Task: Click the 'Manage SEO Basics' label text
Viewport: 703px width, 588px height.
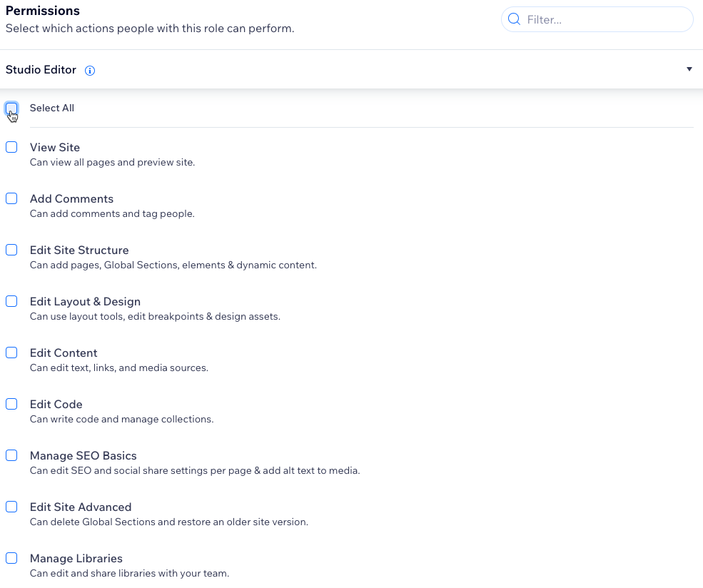Action: point(83,456)
